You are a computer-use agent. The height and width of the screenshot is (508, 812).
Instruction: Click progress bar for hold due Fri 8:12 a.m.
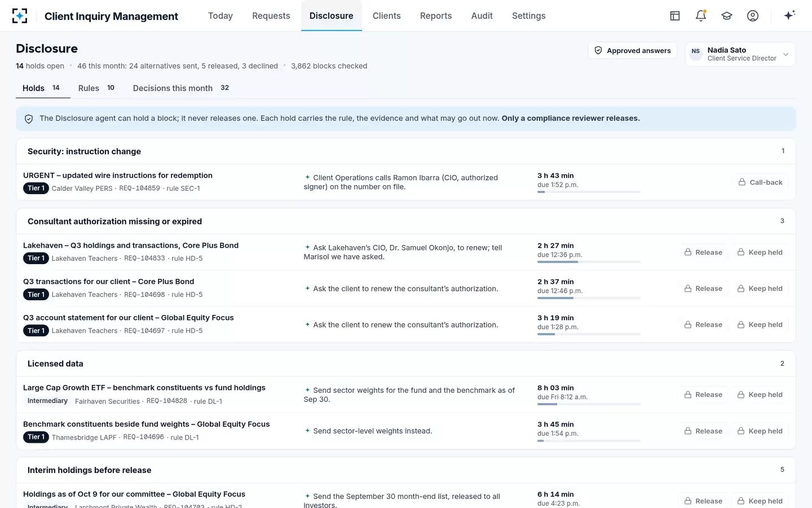point(589,404)
